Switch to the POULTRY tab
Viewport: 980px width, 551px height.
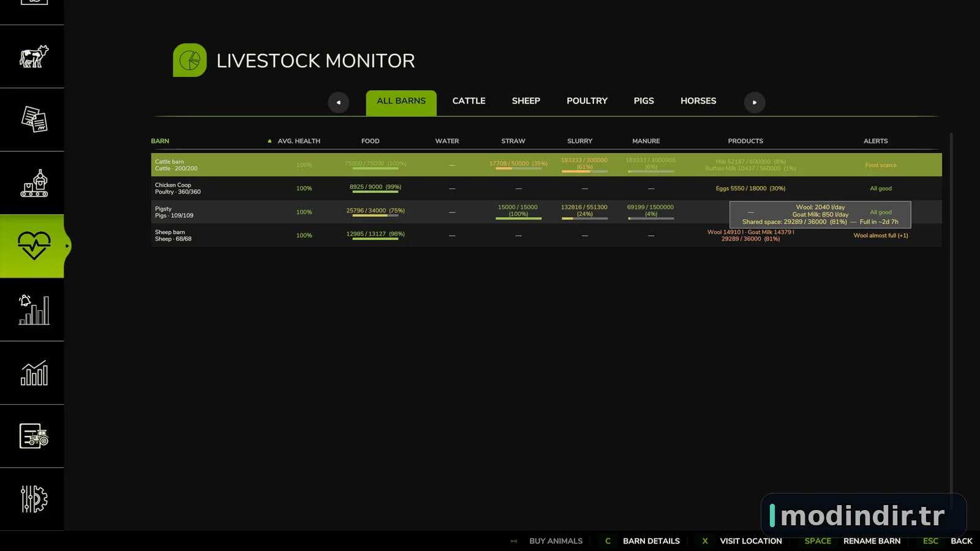(x=587, y=101)
